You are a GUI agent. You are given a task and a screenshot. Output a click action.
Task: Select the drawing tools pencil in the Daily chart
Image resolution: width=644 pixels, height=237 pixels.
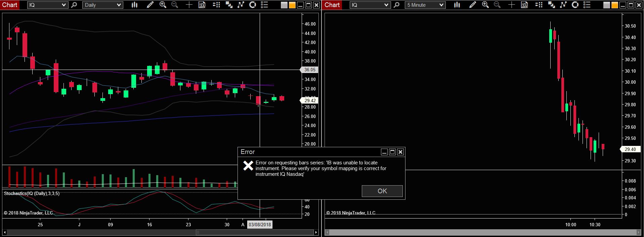(150, 5)
